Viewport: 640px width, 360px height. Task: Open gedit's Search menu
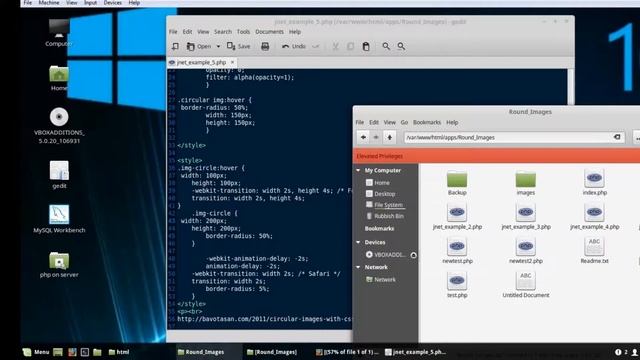pyautogui.click(x=223, y=31)
